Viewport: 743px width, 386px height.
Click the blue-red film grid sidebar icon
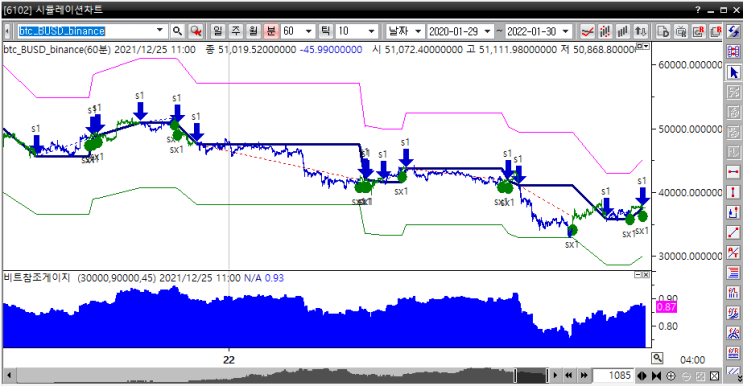pos(734,52)
